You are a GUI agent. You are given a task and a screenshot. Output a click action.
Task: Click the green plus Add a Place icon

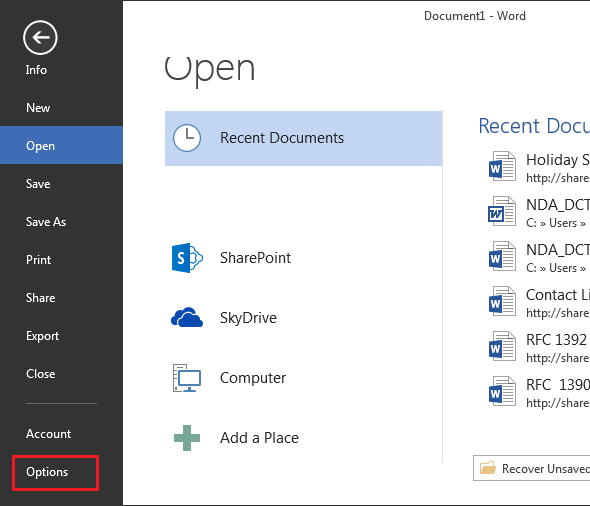point(187,438)
